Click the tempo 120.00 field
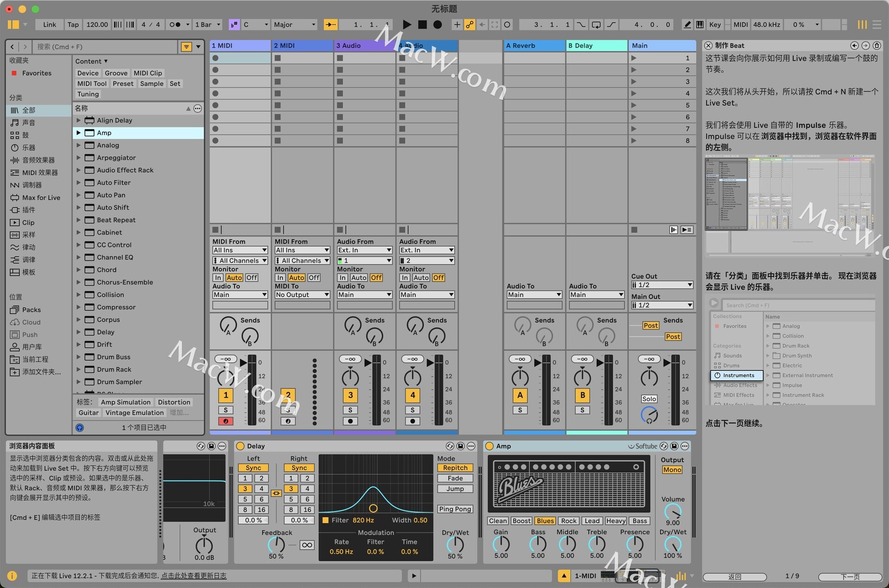Viewport: 889px width, 588px height. coord(97,25)
